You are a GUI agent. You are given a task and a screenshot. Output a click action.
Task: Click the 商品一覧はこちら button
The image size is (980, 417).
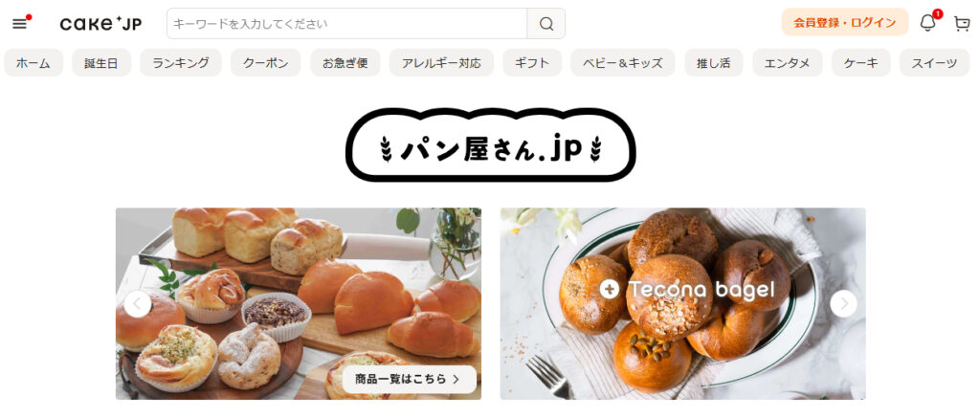point(410,379)
